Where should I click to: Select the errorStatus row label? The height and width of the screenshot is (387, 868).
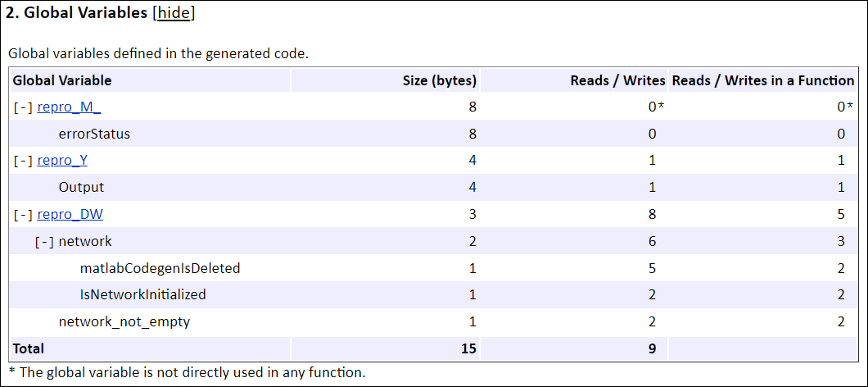94,134
